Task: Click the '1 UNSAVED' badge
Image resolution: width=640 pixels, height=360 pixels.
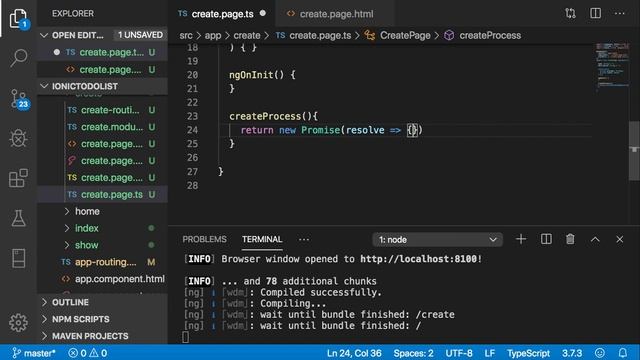Action: click(x=140, y=35)
